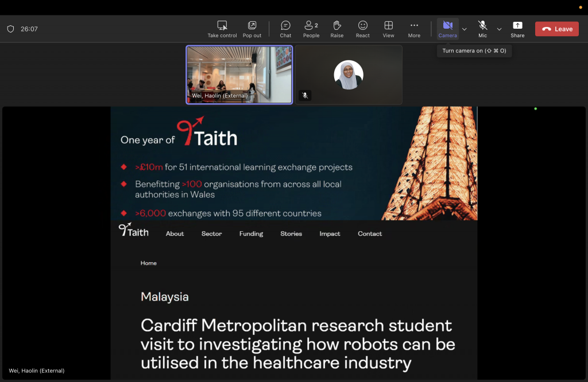Viewport: 588px width, 382px height.
Task: Change the meeting View layout
Action: 389,29
